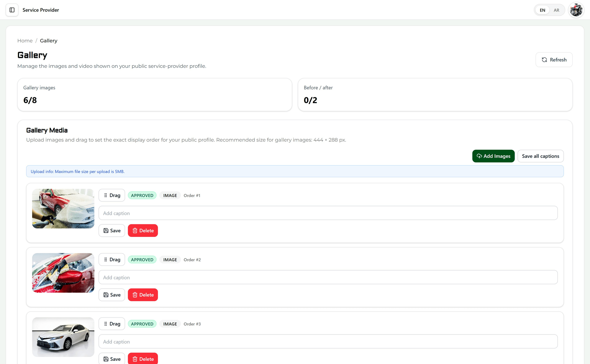Click the large Gallery page heading

[32, 55]
